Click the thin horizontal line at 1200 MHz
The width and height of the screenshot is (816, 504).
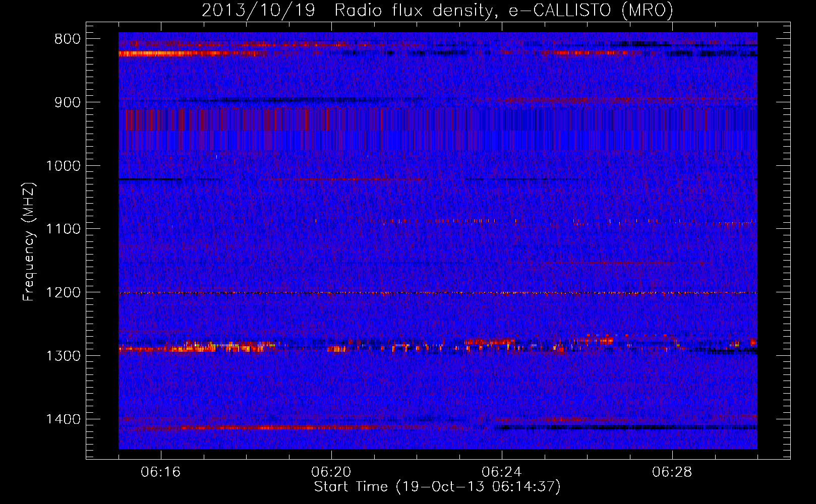point(438,293)
